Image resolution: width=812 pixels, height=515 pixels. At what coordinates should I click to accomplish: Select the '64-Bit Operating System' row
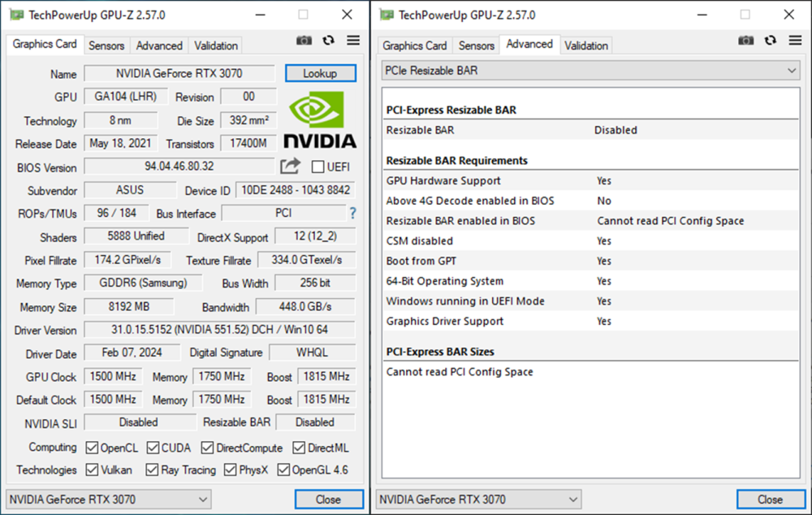(x=591, y=281)
